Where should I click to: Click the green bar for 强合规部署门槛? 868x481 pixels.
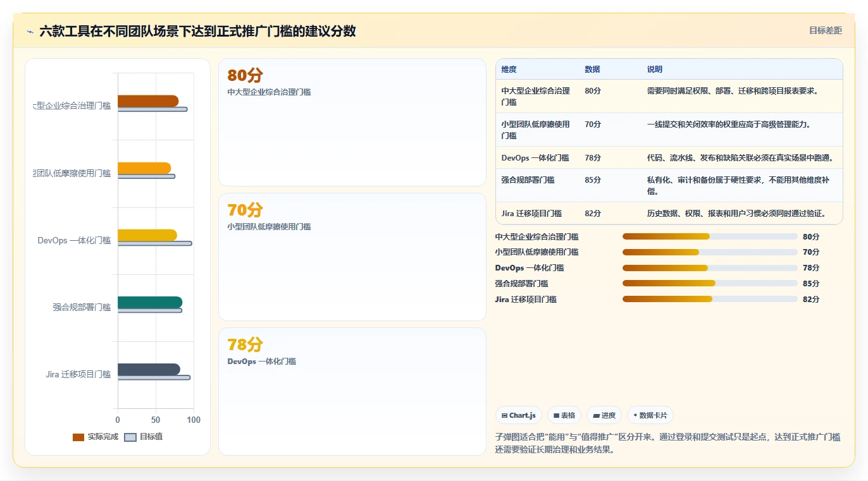point(150,302)
